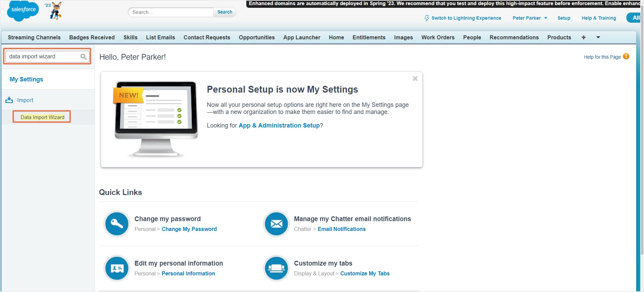This screenshot has height=292, width=644.
Task: Click the top Search button
Action: click(225, 12)
